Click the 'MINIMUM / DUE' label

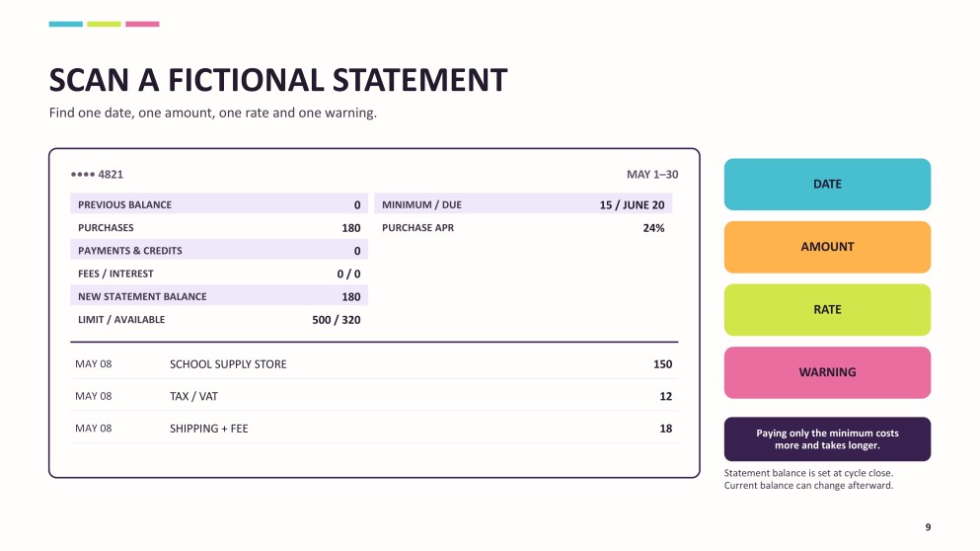(421, 204)
